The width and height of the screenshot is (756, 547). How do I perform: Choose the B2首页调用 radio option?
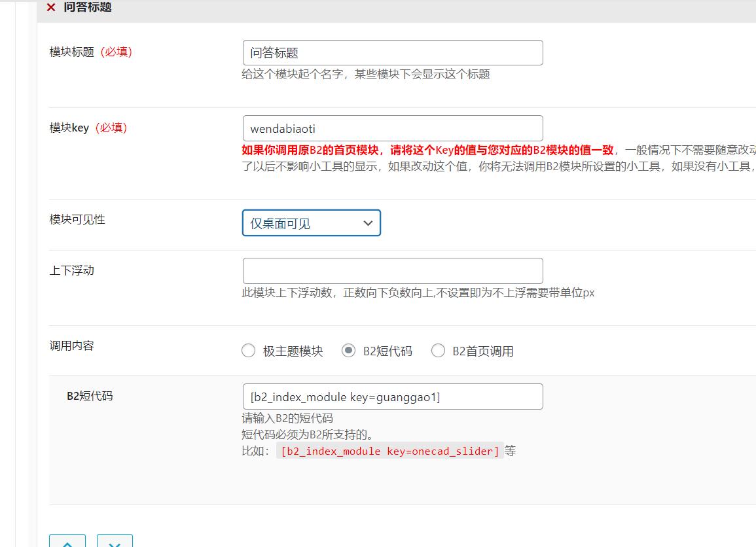click(439, 351)
